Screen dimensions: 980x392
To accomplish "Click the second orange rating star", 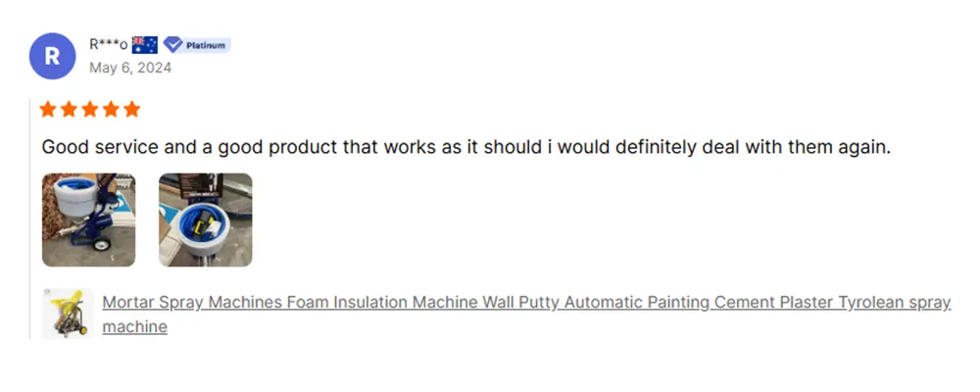I will point(70,109).
